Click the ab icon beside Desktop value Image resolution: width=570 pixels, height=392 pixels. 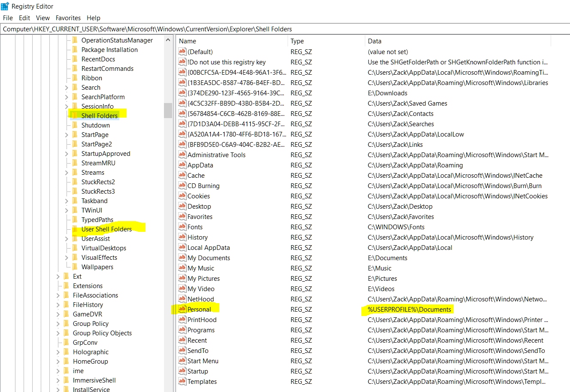click(182, 206)
